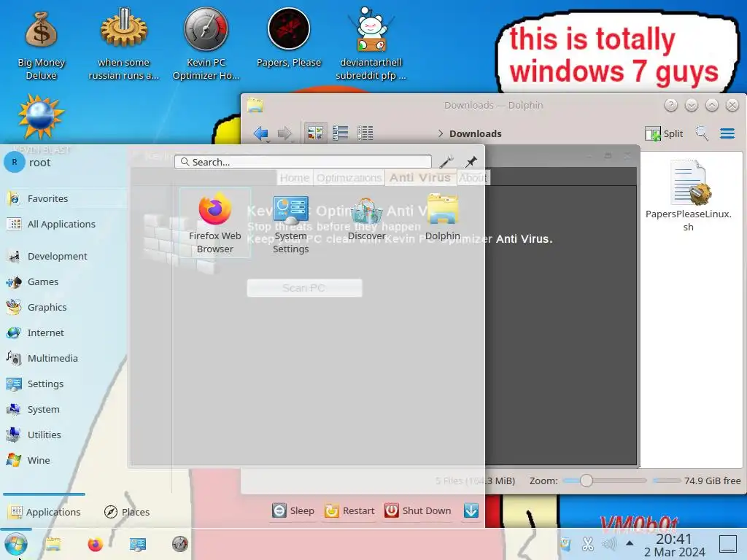
Task: Click the Restart button
Action: tap(349, 510)
